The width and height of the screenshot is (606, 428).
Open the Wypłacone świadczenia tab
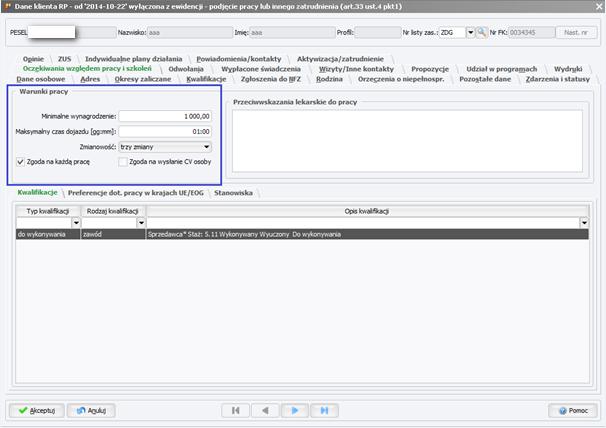261,69
